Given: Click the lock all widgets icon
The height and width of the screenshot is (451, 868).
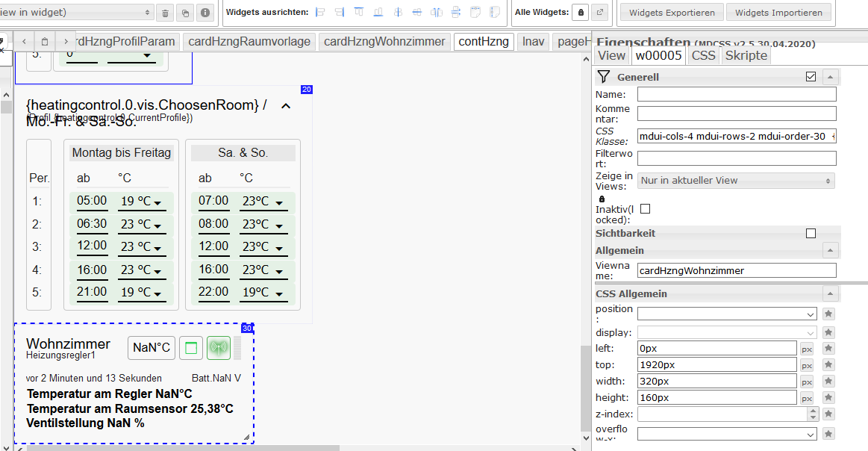Looking at the screenshot, I should (580, 13).
